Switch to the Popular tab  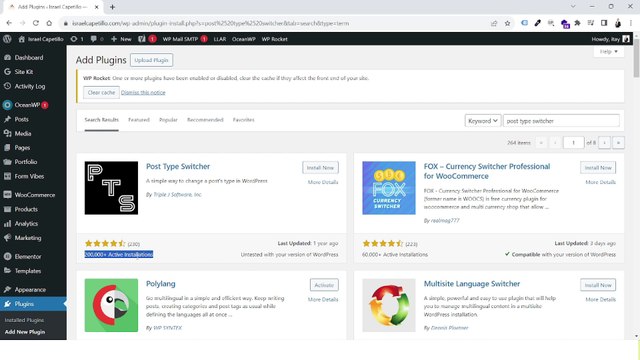coord(168,120)
